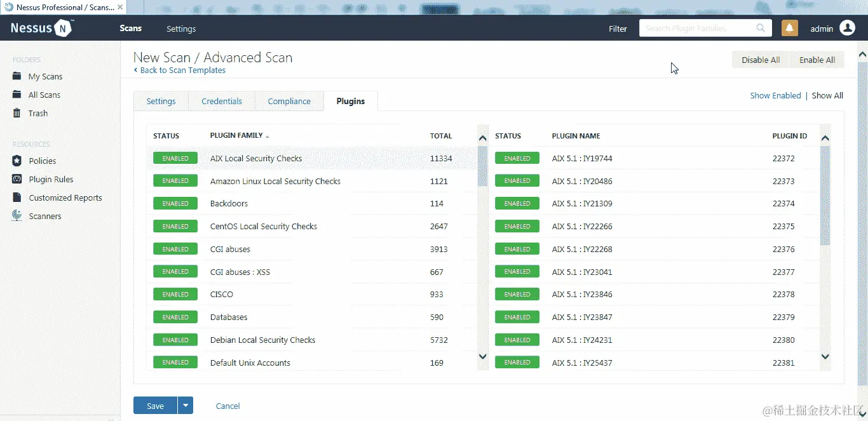Image resolution: width=868 pixels, height=421 pixels.
Task: Click the Disable All button
Action: click(761, 60)
